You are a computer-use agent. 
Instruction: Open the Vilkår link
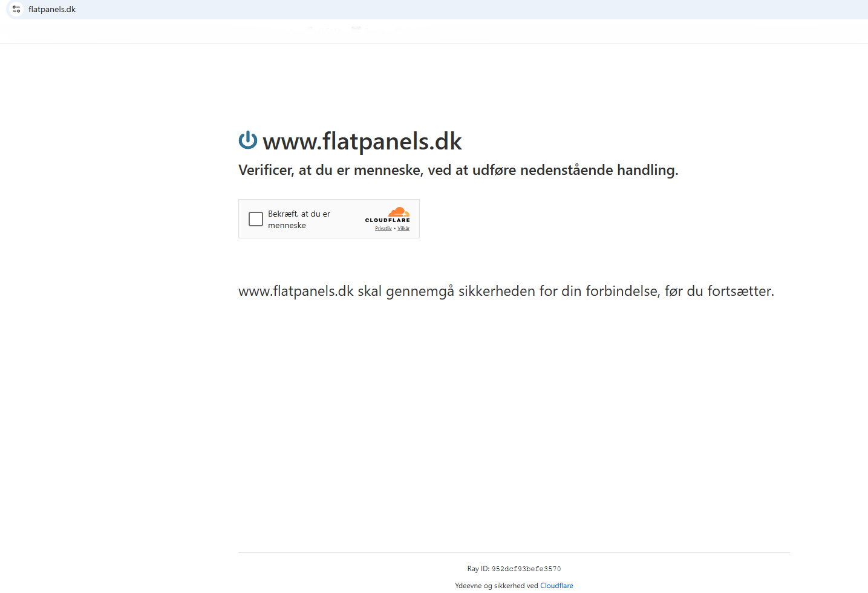(403, 228)
